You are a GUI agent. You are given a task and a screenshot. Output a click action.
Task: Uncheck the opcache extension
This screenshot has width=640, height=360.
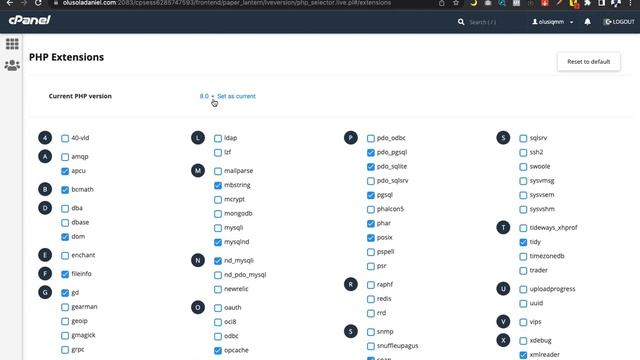pyautogui.click(x=218, y=351)
